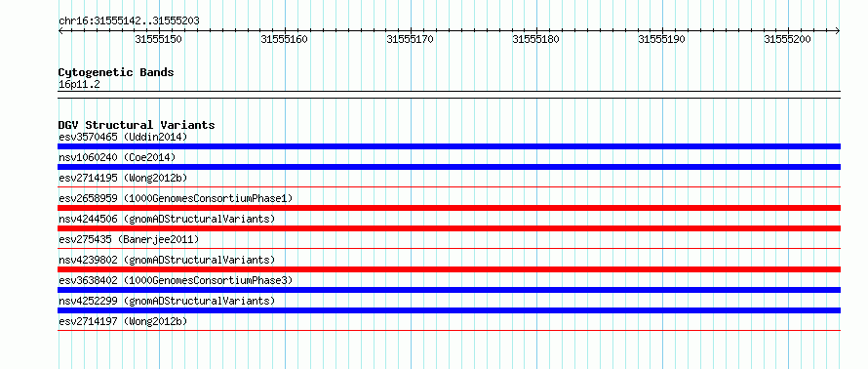Click red bar under nsv4244506
The image size is (868, 369).
(449, 228)
